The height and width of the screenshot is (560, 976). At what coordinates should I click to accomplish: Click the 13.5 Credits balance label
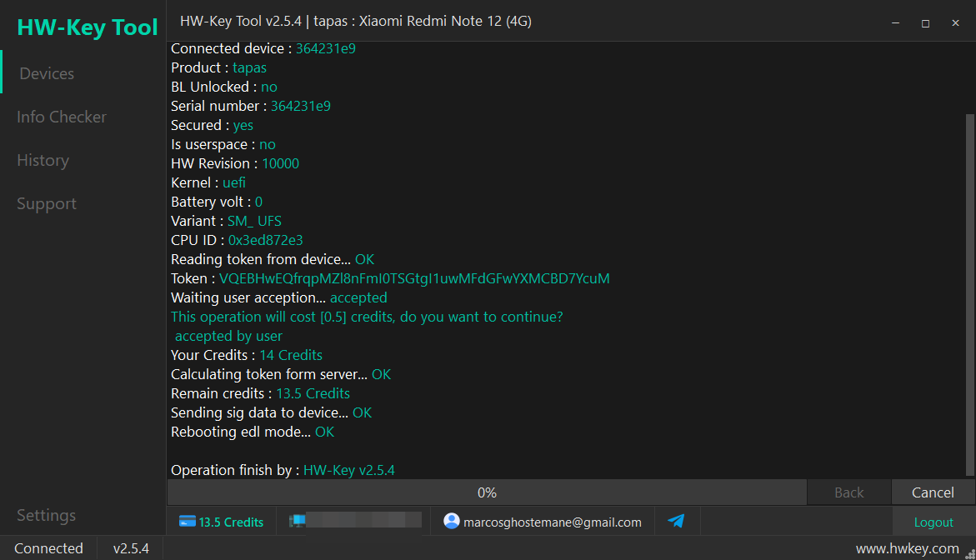pyautogui.click(x=231, y=522)
